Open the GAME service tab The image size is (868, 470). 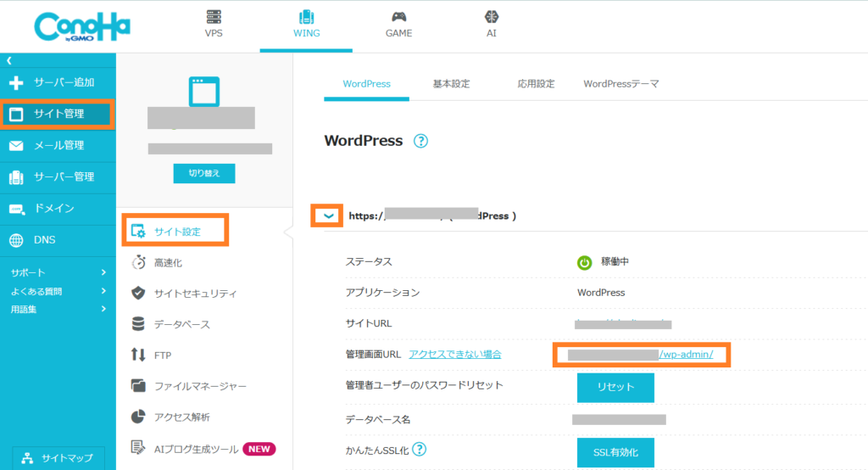point(398,25)
